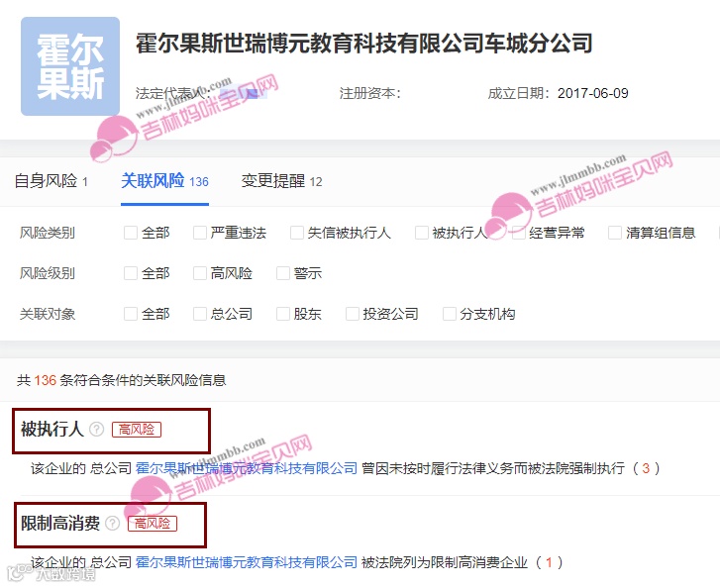The image size is (720, 588).
Task: Enable the 失信被执行人 filter checkbox
Action: pos(297,233)
